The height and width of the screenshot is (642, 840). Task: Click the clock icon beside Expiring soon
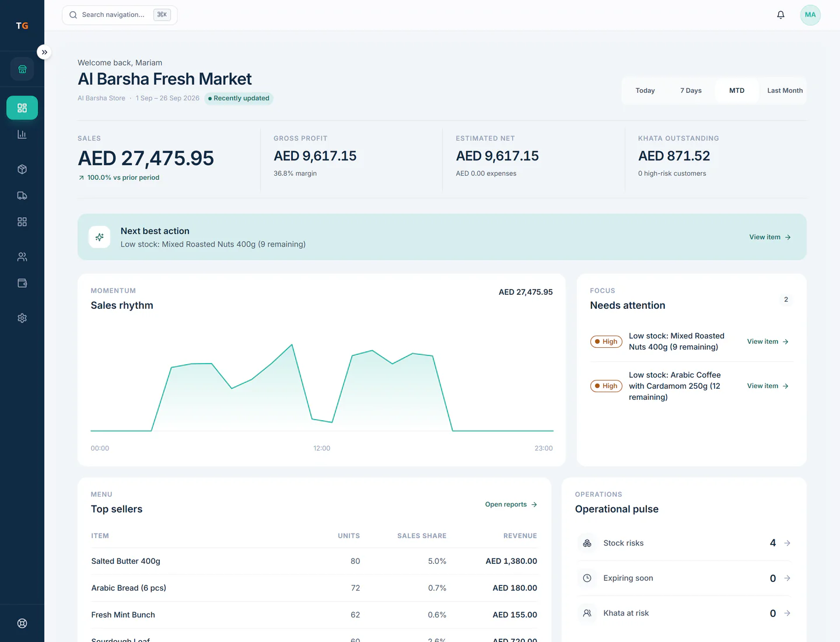[x=587, y=578]
